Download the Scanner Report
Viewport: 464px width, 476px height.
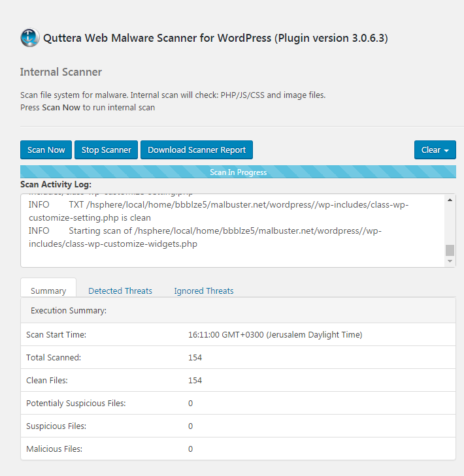(197, 150)
